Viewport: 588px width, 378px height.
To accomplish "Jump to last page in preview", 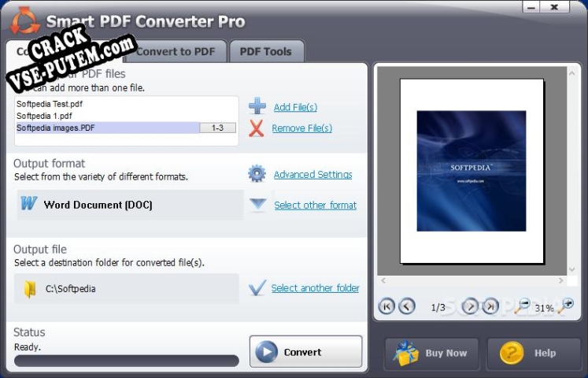I will pyautogui.click(x=490, y=306).
